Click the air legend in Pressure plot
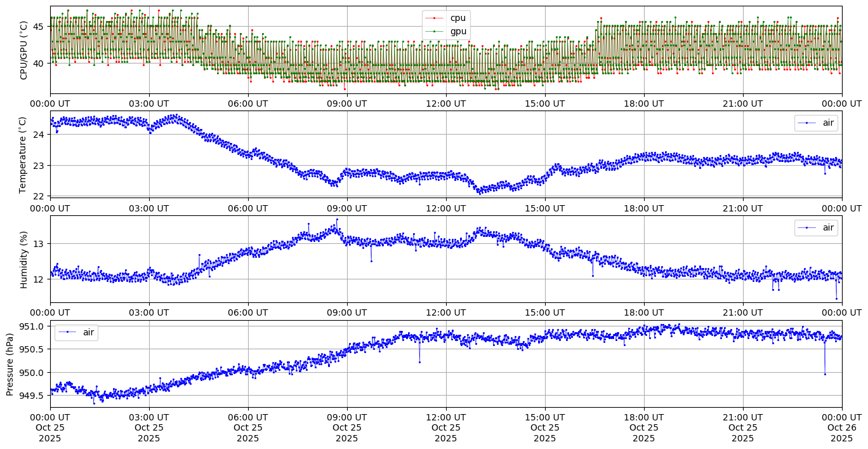Image resolution: width=868 pixels, height=449 pixels. [x=76, y=332]
